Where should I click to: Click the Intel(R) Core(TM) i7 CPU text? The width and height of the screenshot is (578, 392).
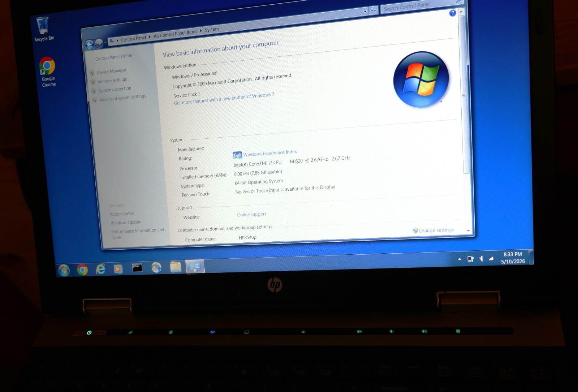[x=257, y=163]
